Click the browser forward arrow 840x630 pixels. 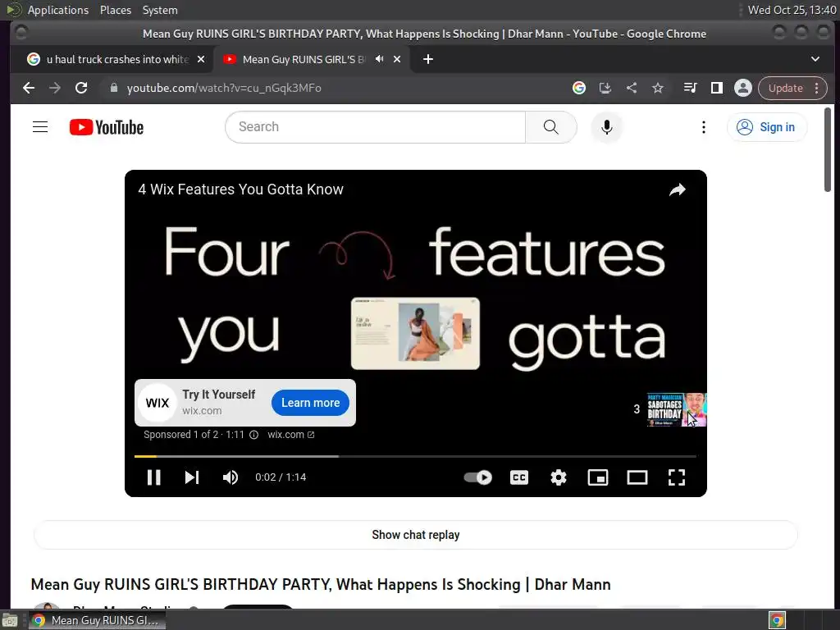(55, 88)
